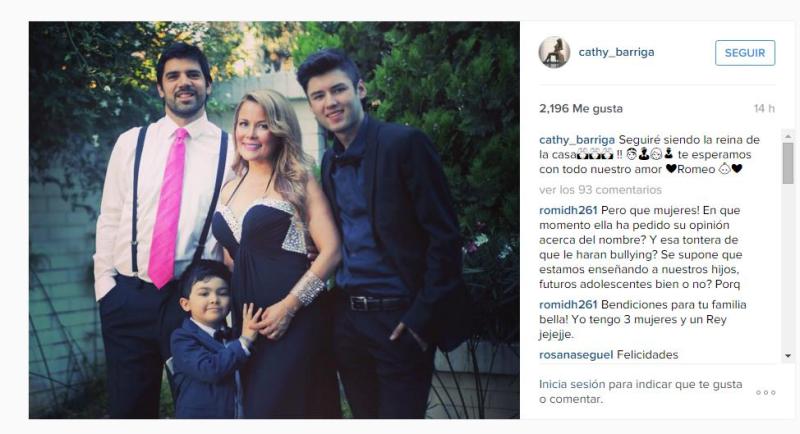Click the 14 h timestamp

[x=764, y=109]
